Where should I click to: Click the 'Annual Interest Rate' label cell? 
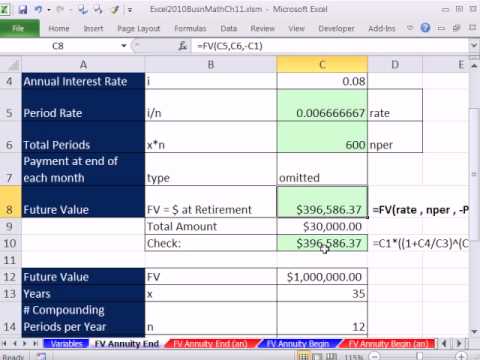tap(83, 81)
